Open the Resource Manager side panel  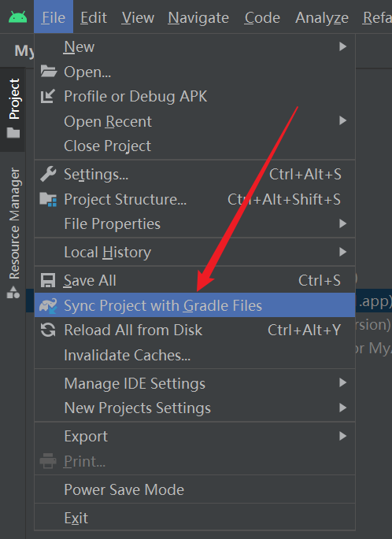[13, 233]
